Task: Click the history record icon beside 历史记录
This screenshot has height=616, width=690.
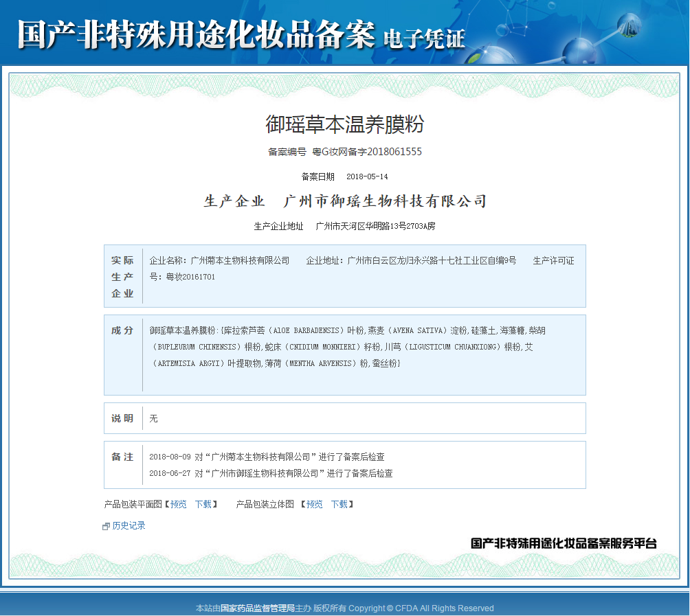Action: tap(106, 527)
